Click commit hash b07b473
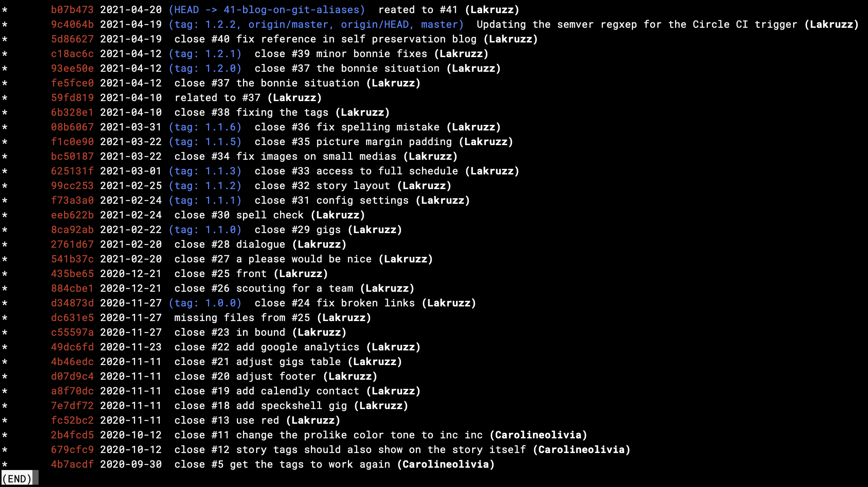The image size is (868, 487). pos(72,10)
